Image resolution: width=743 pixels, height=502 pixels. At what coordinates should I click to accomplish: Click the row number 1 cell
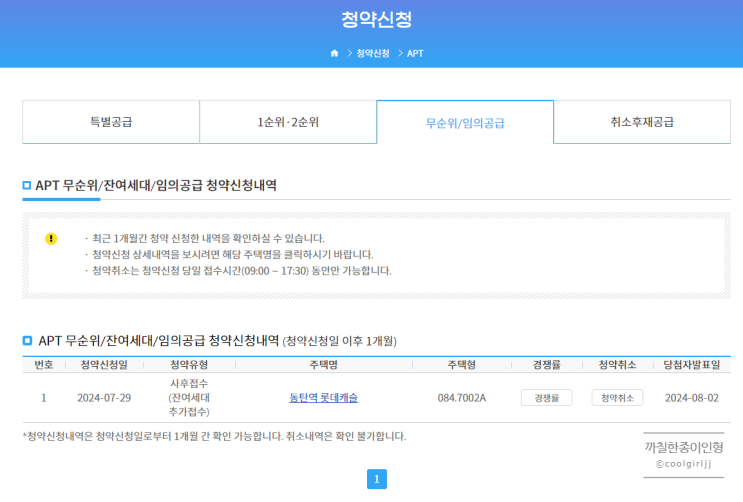point(44,398)
